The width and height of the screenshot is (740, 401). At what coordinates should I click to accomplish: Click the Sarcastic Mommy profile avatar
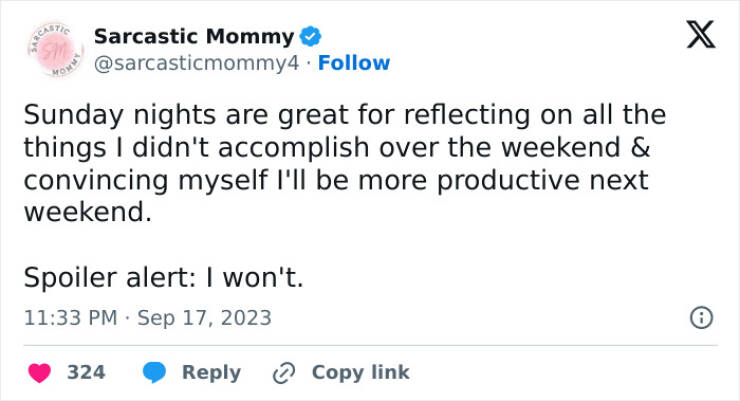click(48, 50)
